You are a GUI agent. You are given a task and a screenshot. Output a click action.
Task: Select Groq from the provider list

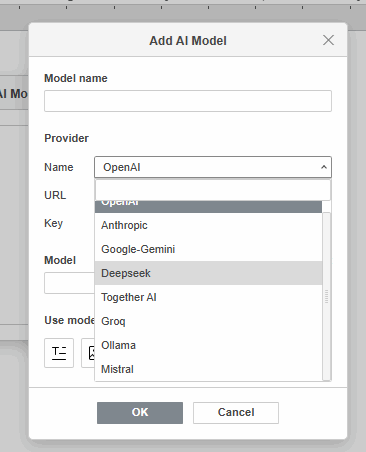point(208,321)
